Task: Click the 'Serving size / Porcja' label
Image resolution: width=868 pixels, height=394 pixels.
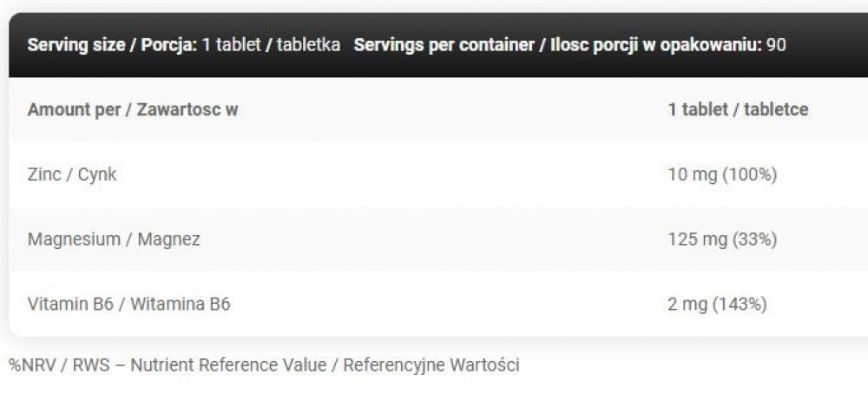Action: tap(112, 44)
